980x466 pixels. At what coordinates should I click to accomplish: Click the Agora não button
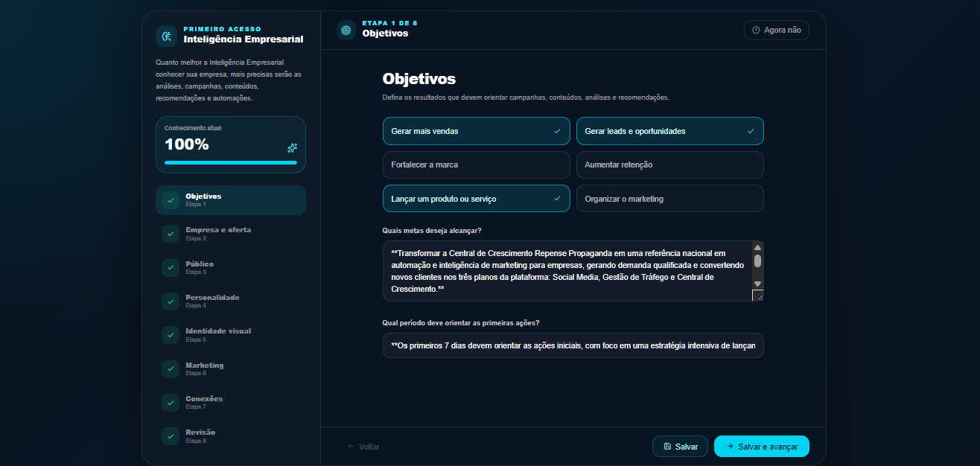[x=777, y=31]
